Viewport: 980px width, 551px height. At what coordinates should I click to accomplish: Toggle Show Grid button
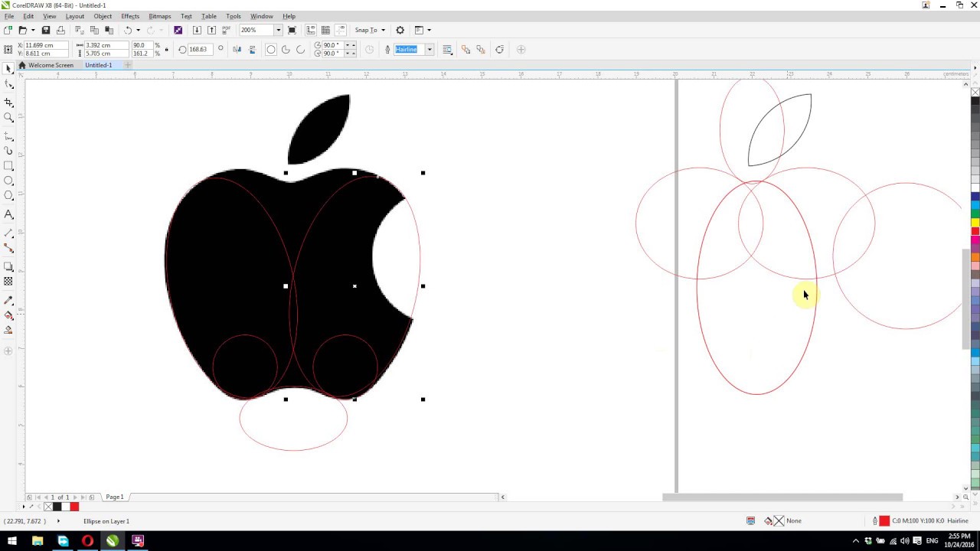coord(325,30)
